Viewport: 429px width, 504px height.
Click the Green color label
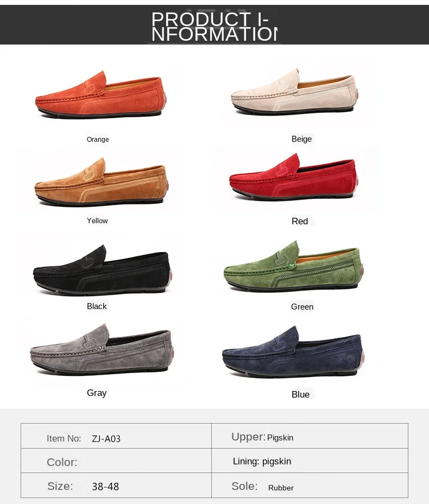click(x=302, y=307)
